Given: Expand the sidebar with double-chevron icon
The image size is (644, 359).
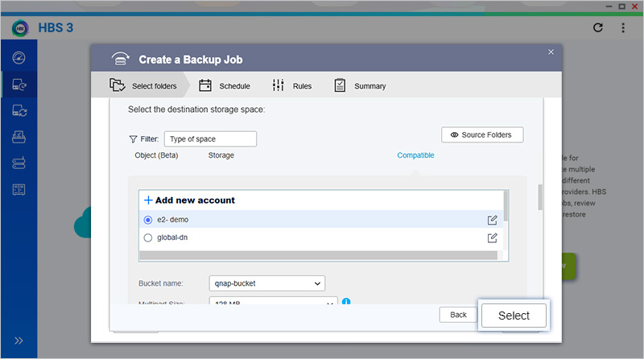Looking at the screenshot, I should pos(19,340).
